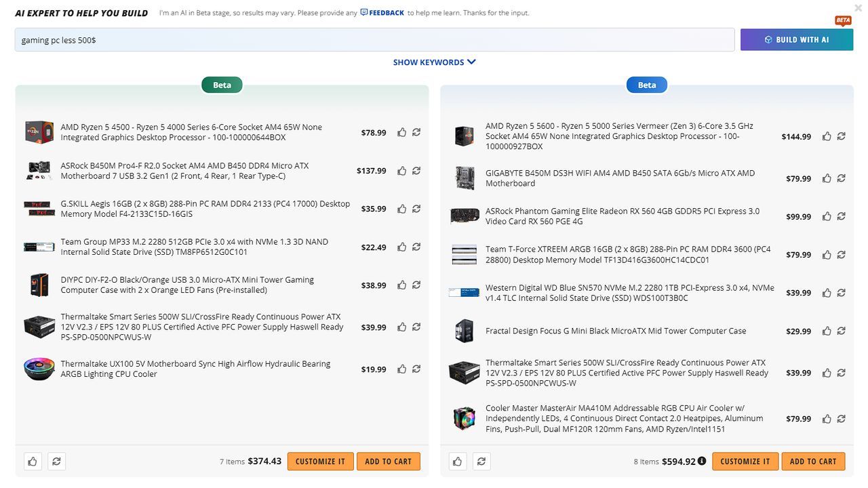The image size is (868, 488).
Task: Close the AI expert panel
Action: click(x=859, y=8)
